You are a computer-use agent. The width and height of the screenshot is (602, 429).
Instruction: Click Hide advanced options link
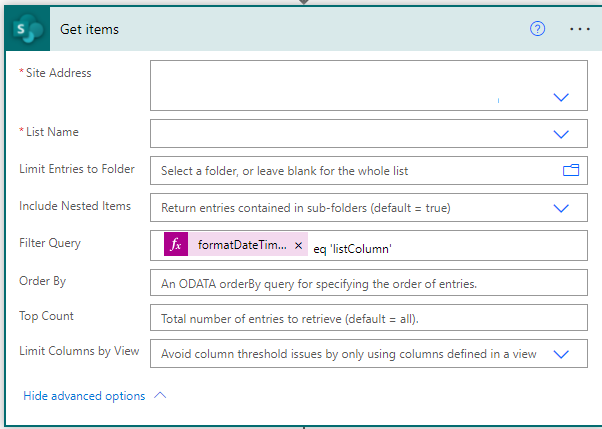coord(84,396)
